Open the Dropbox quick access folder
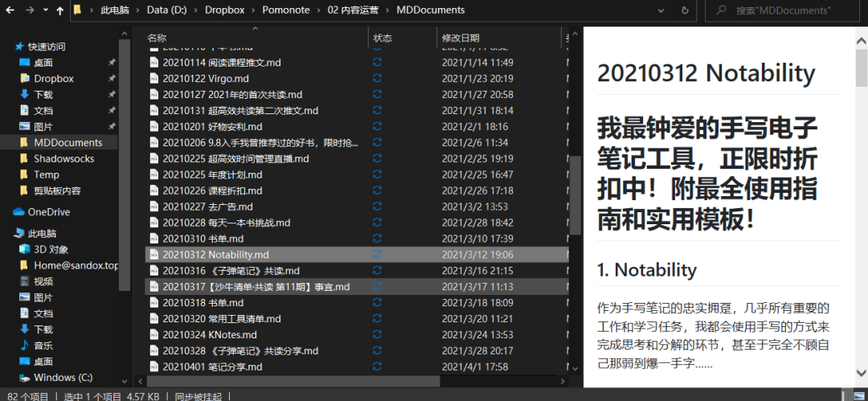This screenshot has width=868, height=401. pyautogui.click(x=54, y=79)
